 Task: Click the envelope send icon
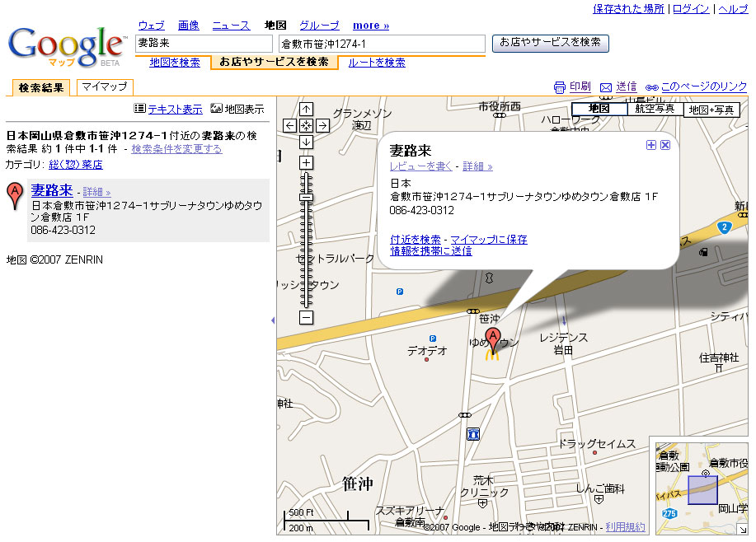coord(606,87)
